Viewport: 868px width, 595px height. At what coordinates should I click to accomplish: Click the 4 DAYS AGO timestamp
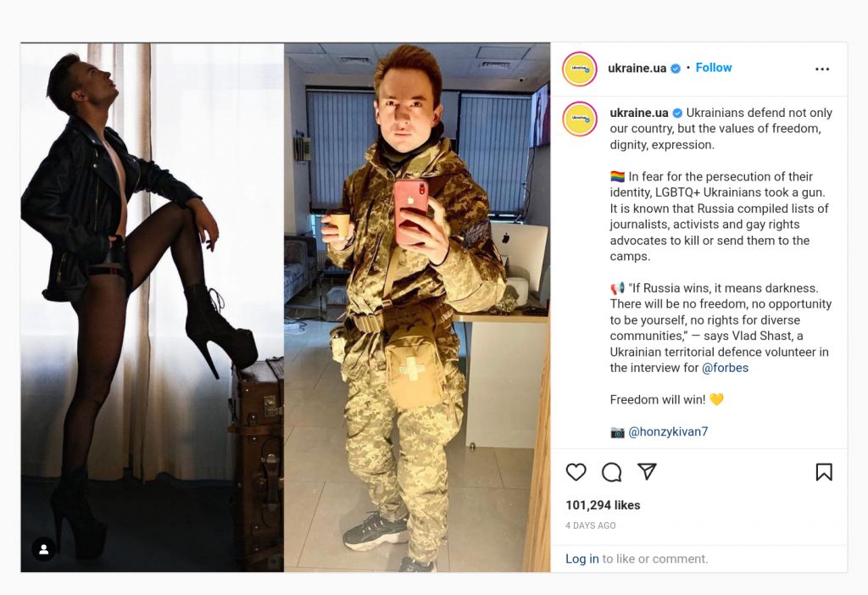(591, 525)
